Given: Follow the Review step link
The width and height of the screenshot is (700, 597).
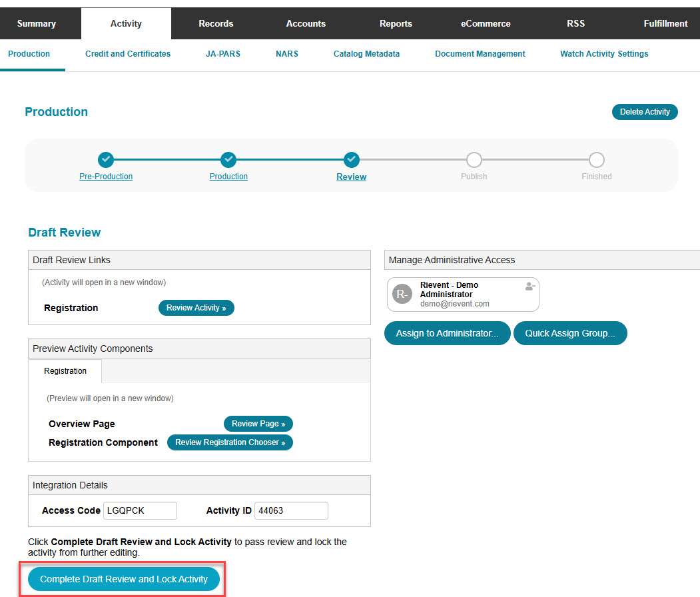Looking at the screenshot, I should point(352,177).
